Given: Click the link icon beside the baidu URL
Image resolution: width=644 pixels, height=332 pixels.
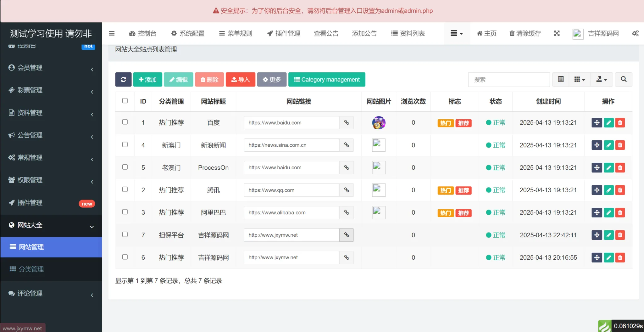Looking at the screenshot, I should coord(346,123).
